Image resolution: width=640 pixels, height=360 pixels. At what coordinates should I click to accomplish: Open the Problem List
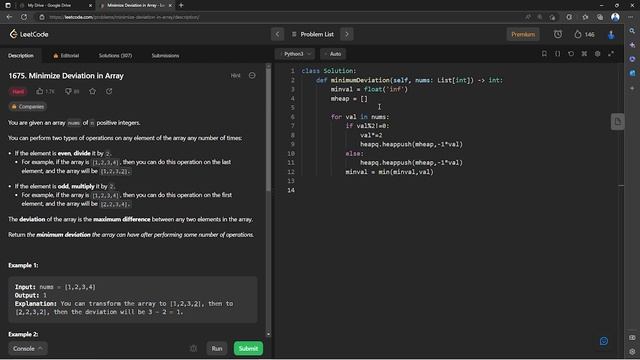pyautogui.click(x=313, y=34)
